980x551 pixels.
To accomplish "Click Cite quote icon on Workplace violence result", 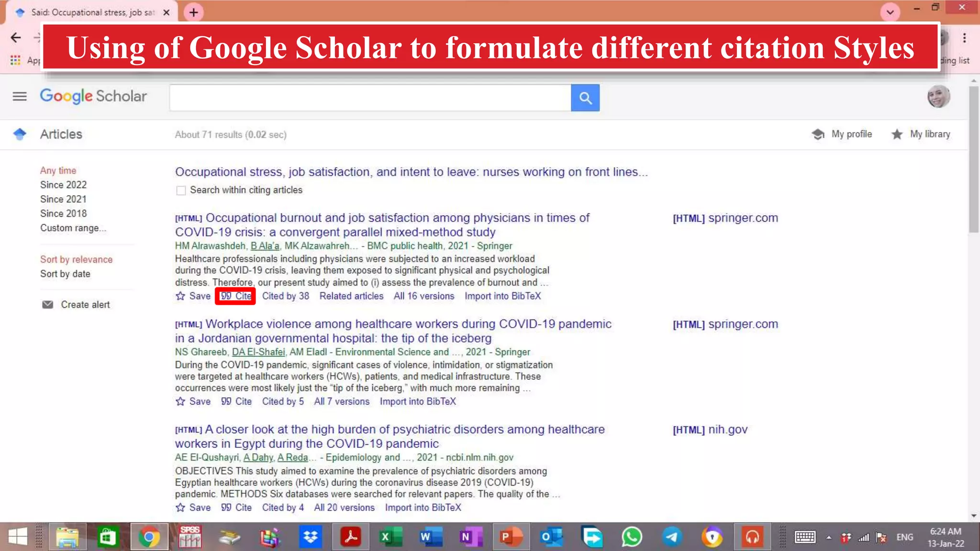I will [x=226, y=401].
